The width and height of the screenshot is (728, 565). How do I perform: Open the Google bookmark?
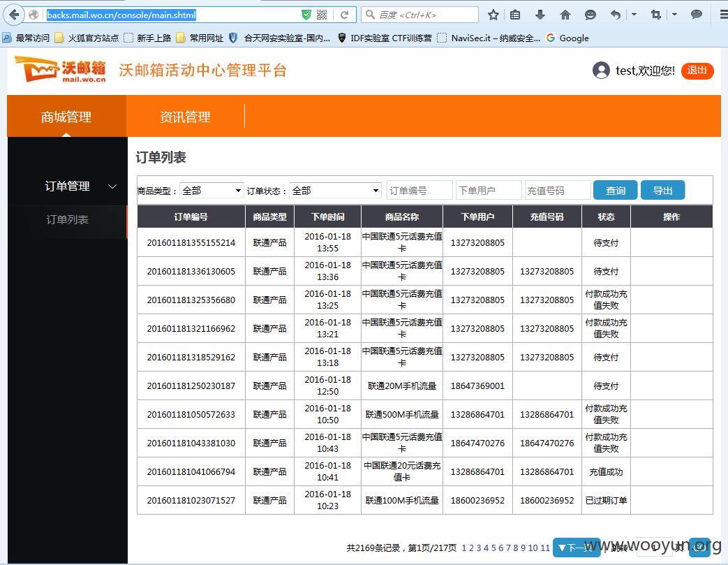(x=568, y=38)
